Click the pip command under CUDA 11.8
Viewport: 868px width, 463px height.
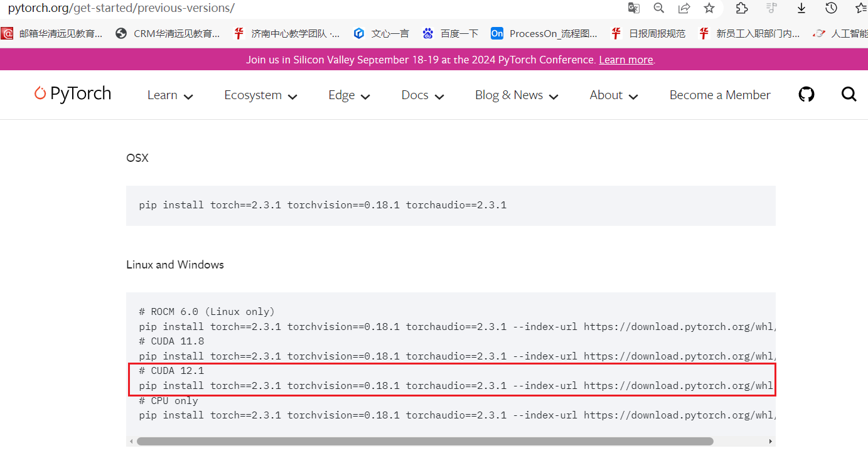pyautogui.click(x=457, y=356)
